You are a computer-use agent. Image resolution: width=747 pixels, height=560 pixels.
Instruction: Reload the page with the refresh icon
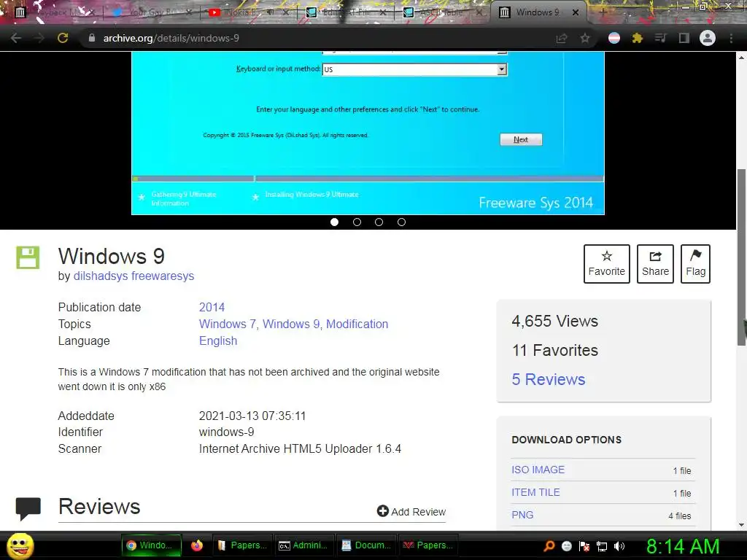(x=63, y=38)
